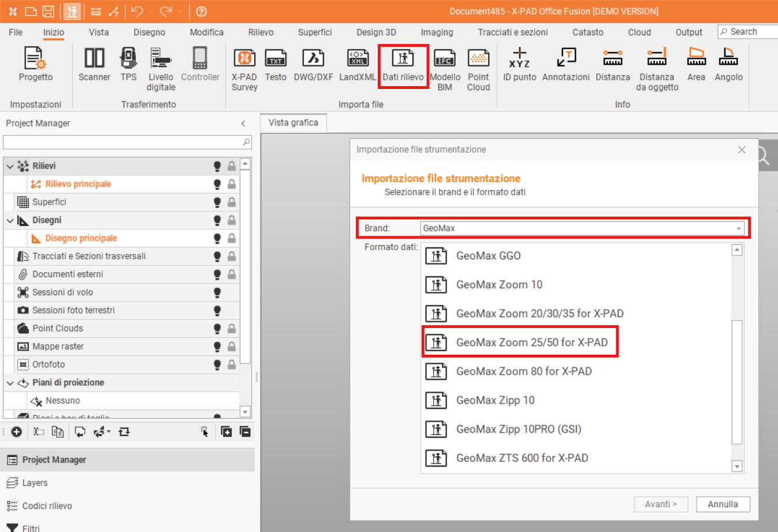Switch to the Design 3D tab
Screen dimensions: 778x532
tap(376, 32)
